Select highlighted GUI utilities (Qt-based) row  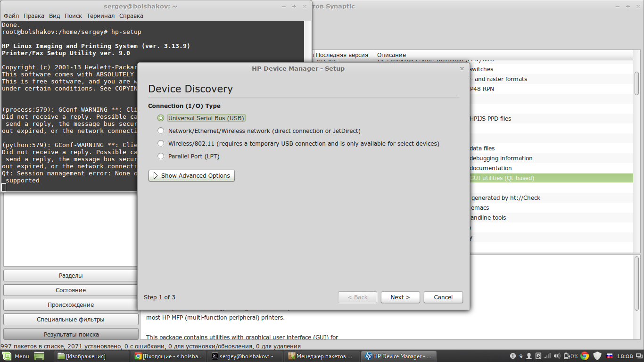click(551, 178)
